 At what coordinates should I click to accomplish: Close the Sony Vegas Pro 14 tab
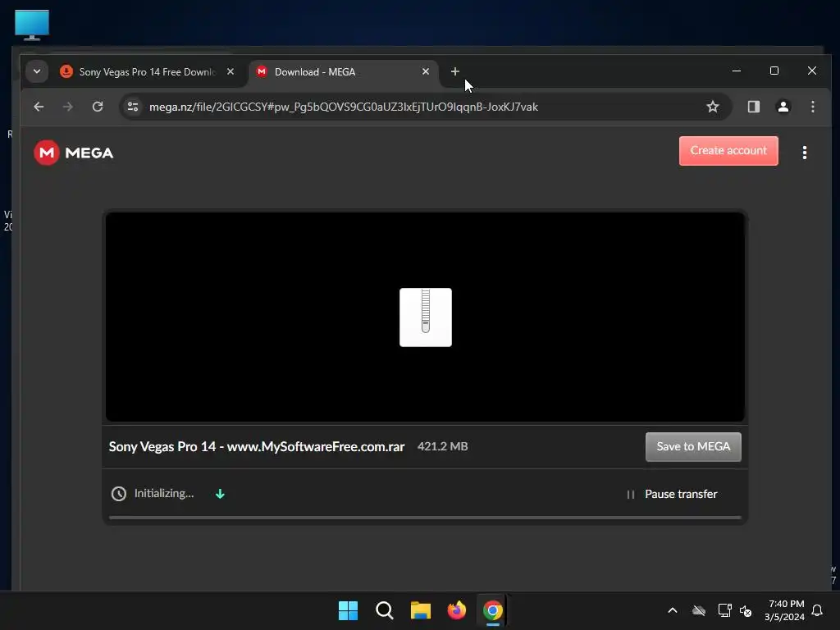231,71
